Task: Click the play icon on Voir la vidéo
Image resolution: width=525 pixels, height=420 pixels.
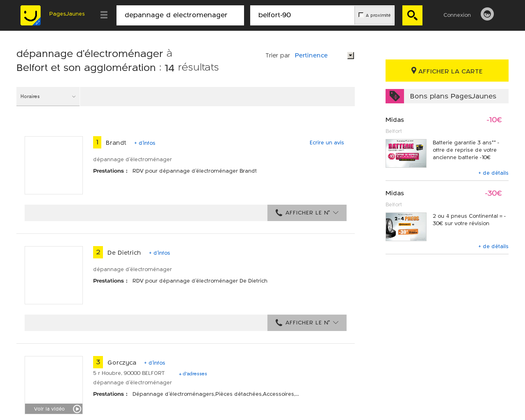Action: (x=77, y=409)
